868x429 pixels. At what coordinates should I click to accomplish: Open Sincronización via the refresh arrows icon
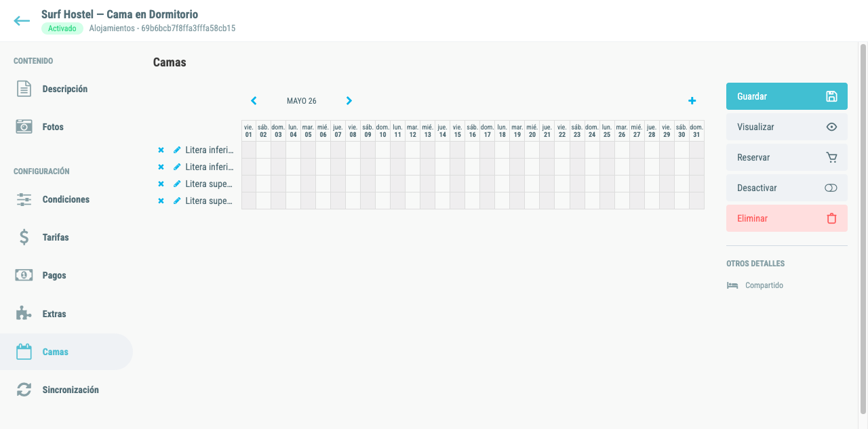[x=24, y=390]
